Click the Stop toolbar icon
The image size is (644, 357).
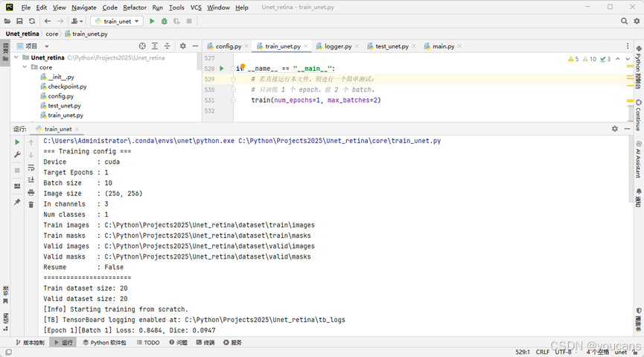[x=189, y=21]
